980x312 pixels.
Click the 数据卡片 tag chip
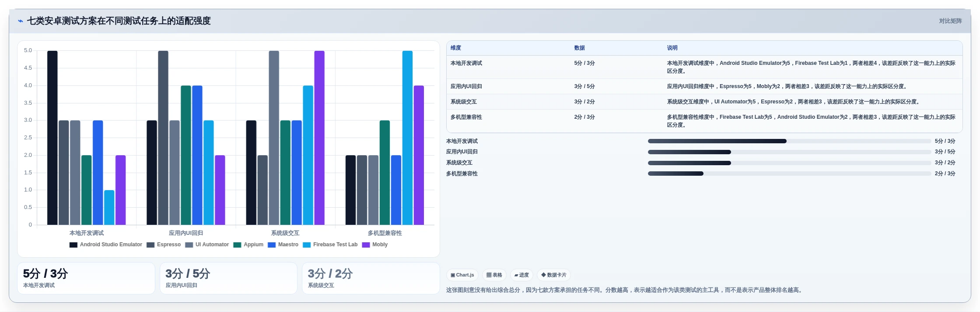tap(554, 275)
